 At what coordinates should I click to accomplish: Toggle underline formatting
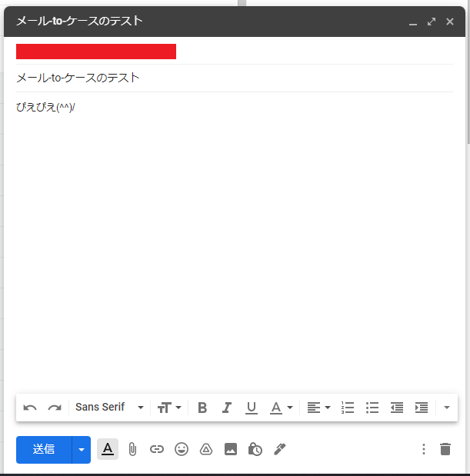(x=252, y=408)
